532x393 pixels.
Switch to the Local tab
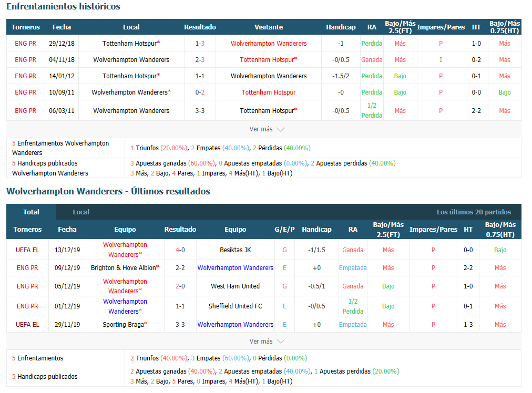[81, 212]
